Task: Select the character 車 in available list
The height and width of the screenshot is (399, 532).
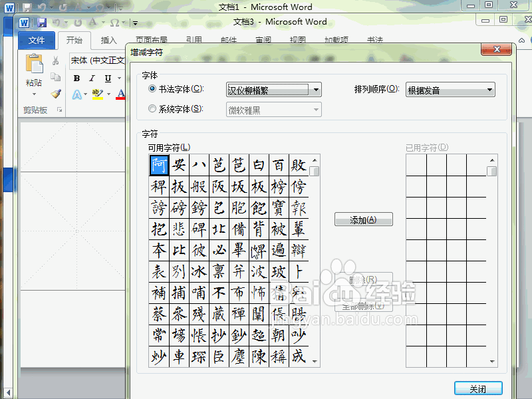Action: pos(179,357)
